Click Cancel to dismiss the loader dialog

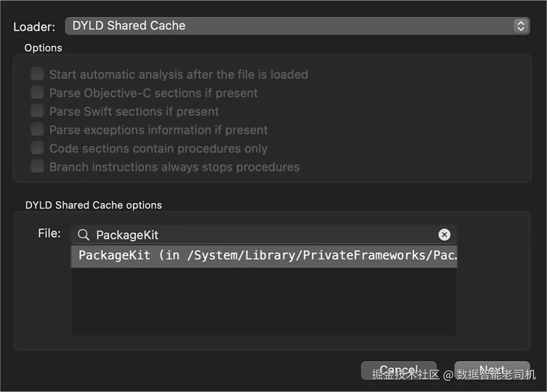click(x=398, y=370)
